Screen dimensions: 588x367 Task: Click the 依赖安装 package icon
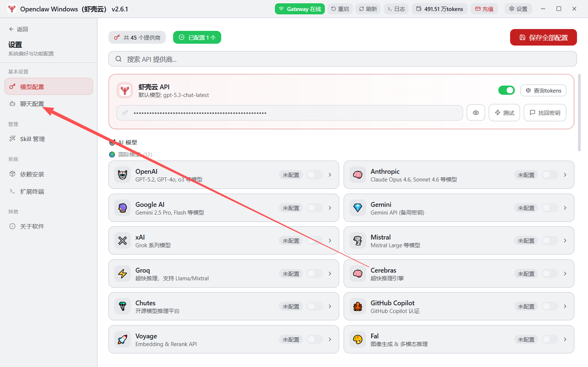point(12,174)
